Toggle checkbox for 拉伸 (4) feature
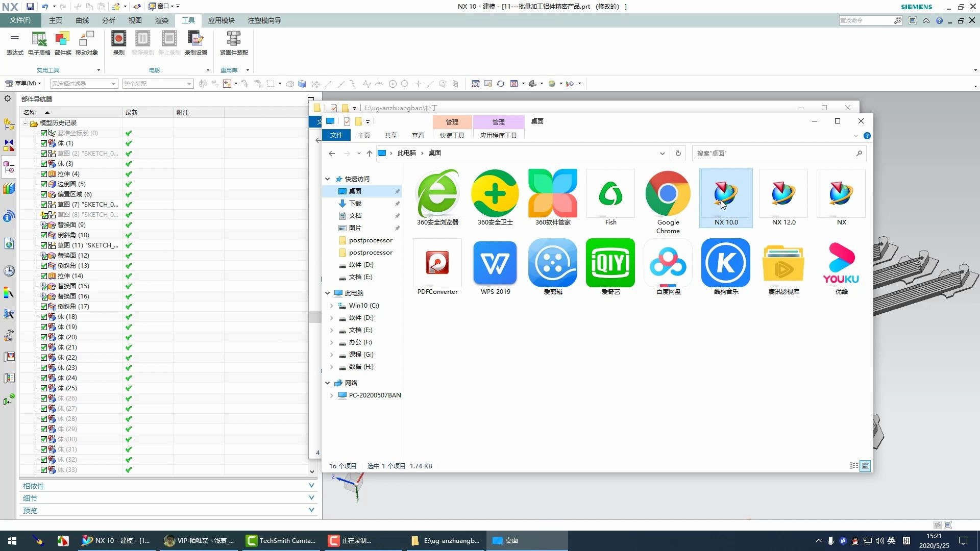 (x=44, y=174)
